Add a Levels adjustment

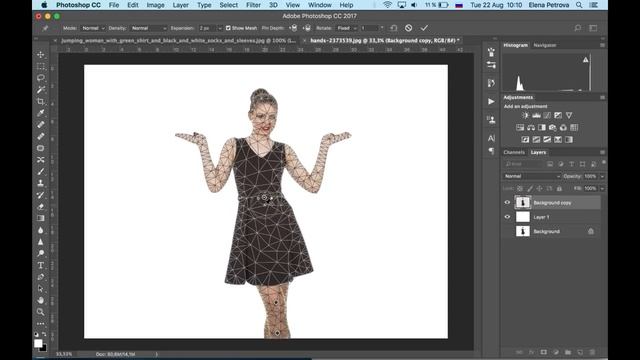click(536, 116)
